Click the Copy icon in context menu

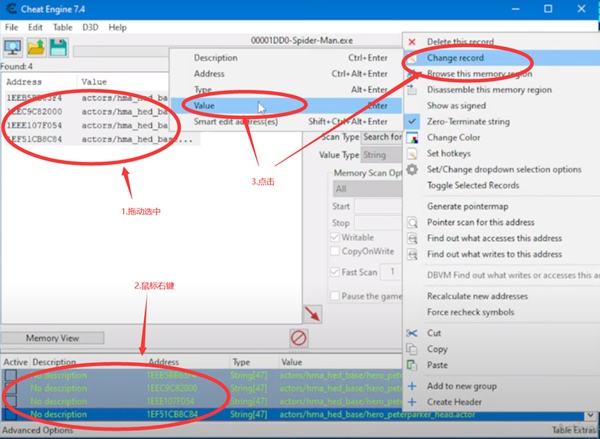click(412, 349)
